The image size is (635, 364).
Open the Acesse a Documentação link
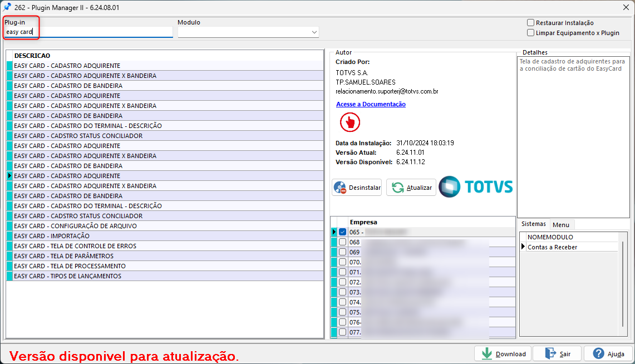371,104
